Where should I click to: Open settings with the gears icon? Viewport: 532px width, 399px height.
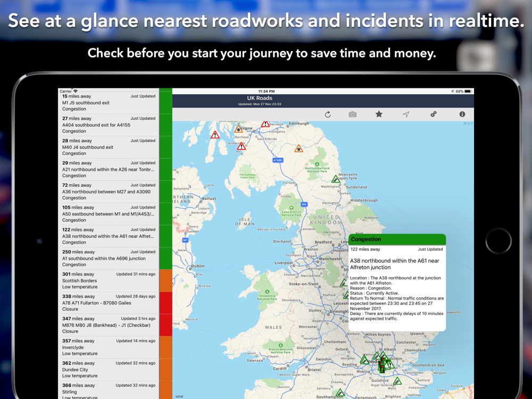[433, 114]
